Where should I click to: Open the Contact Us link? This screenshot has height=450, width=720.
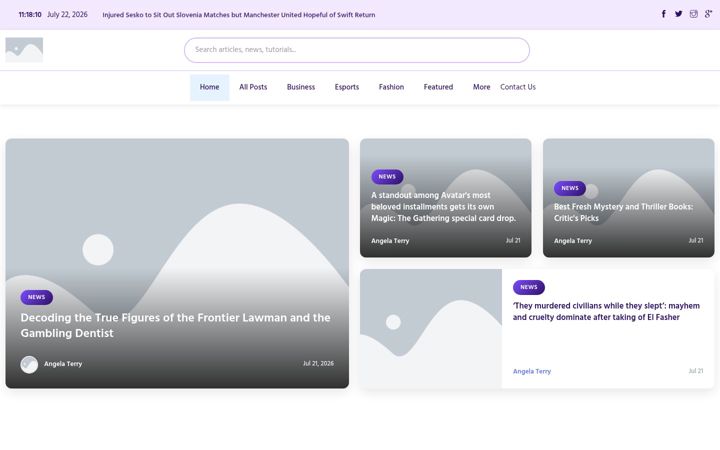[x=518, y=87]
